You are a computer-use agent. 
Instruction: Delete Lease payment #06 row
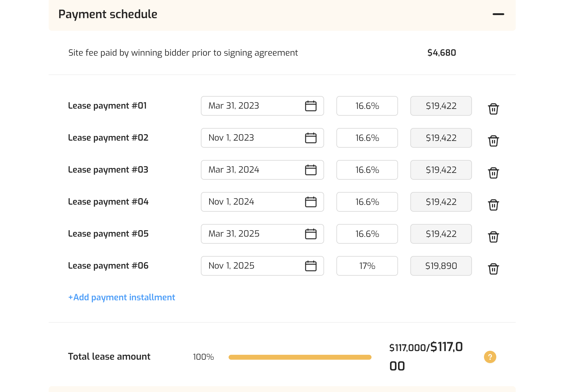tap(493, 269)
